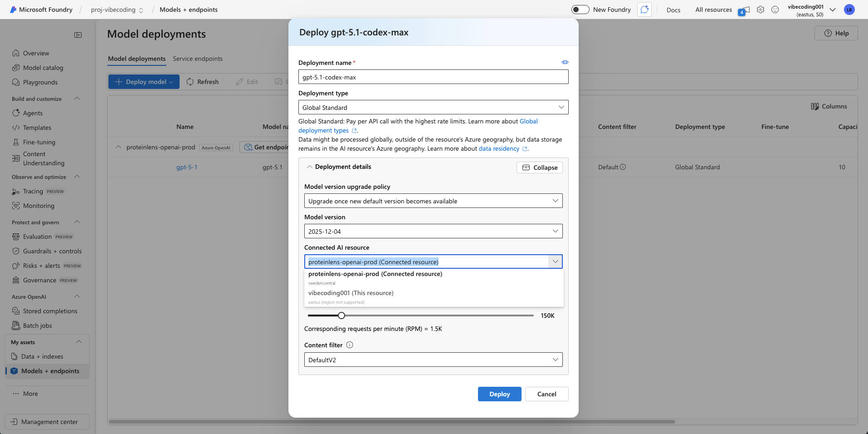Image resolution: width=868 pixels, height=434 pixels.
Task: Open the Model version dropdown
Action: [x=433, y=232]
